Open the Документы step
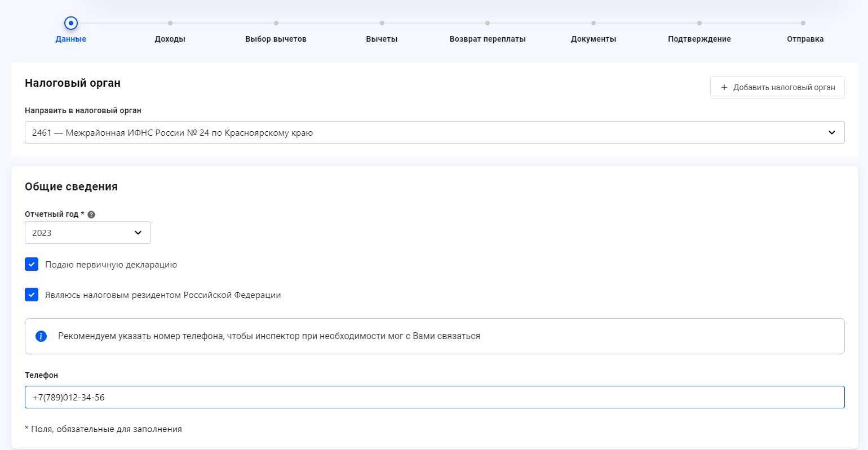This screenshot has width=868, height=450. pos(594,39)
